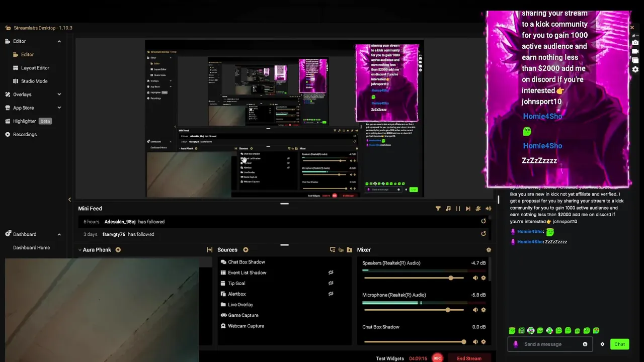The image size is (644, 362).
Task: Show the hidden Alertbox source
Action: tap(331, 294)
